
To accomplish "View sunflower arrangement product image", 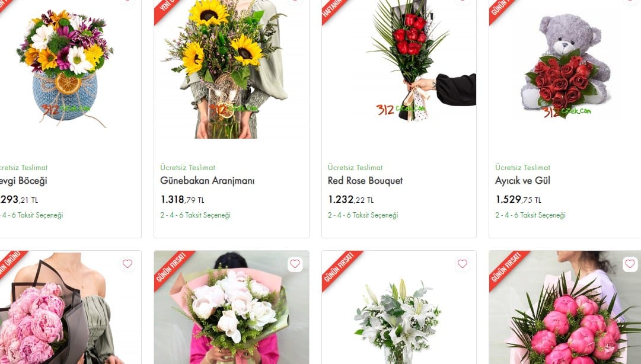I will pyautogui.click(x=226, y=69).
